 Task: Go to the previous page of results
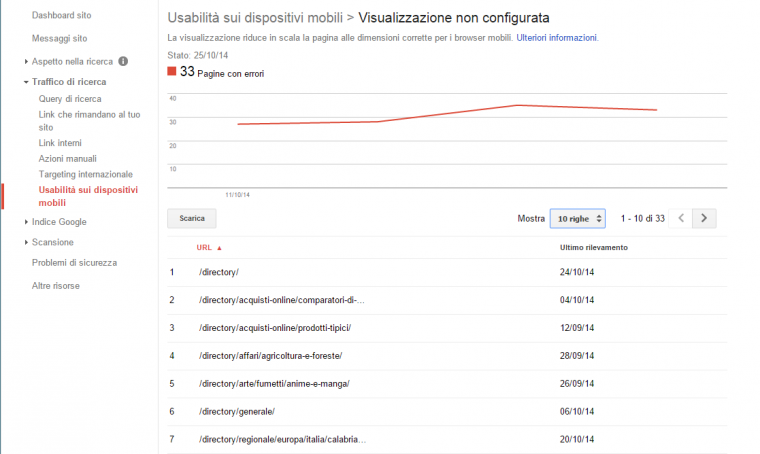(681, 219)
